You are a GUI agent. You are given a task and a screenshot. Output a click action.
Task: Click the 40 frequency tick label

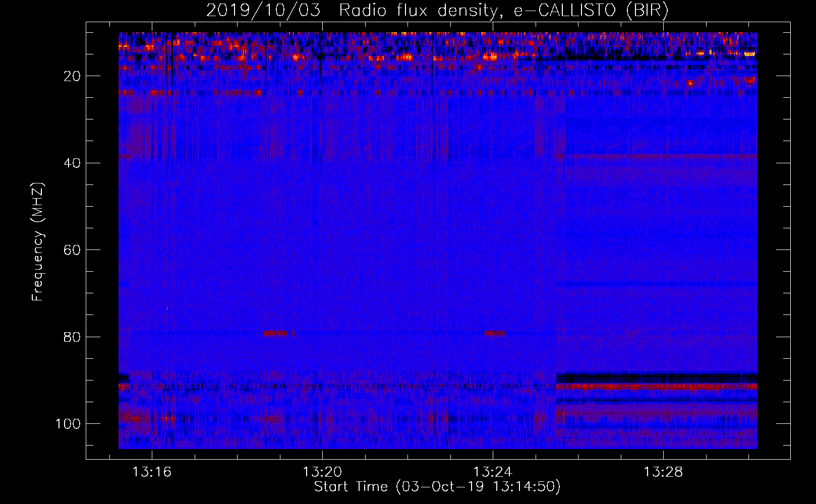tap(72, 163)
